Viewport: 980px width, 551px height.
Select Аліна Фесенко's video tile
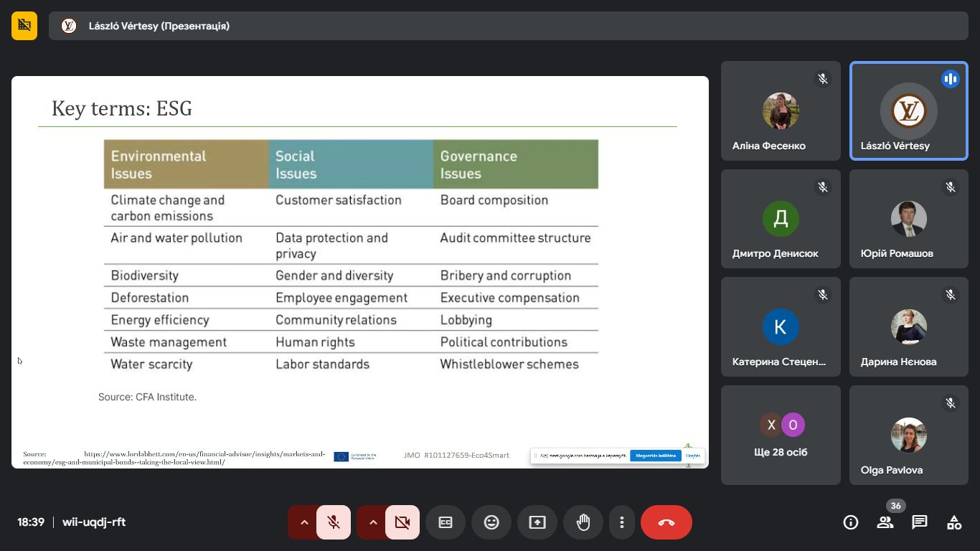click(x=781, y=110)
